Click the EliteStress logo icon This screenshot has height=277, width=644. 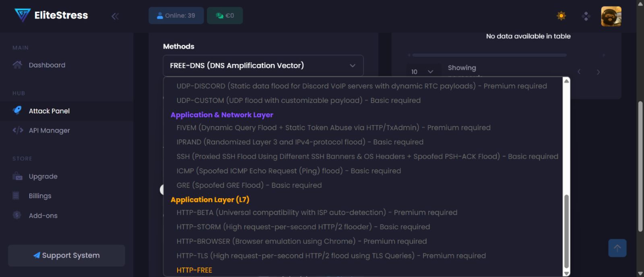23,15
